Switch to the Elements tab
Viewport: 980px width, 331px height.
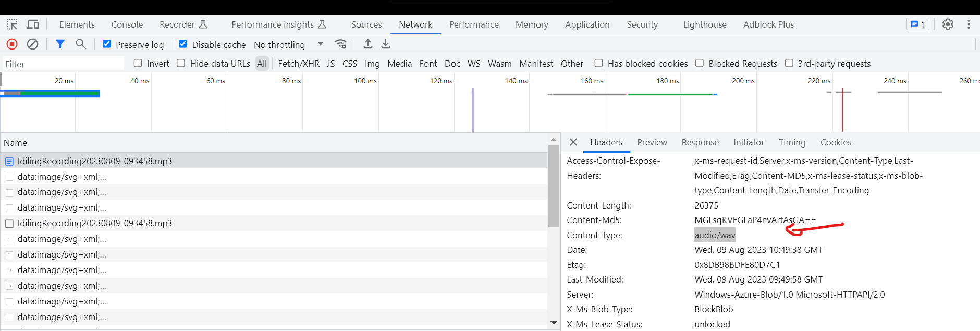click(77, 24)
